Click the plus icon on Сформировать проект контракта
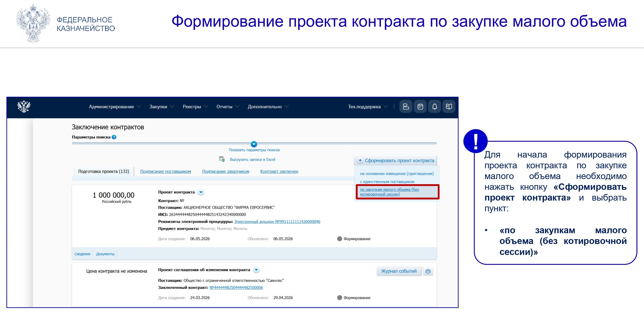 pos(360,160)
